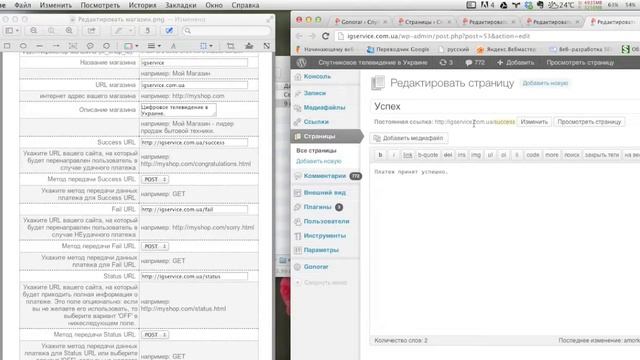Screen dimensions: 640x360
Task: Click the text font 'A' tool
Action: point(173,46)
